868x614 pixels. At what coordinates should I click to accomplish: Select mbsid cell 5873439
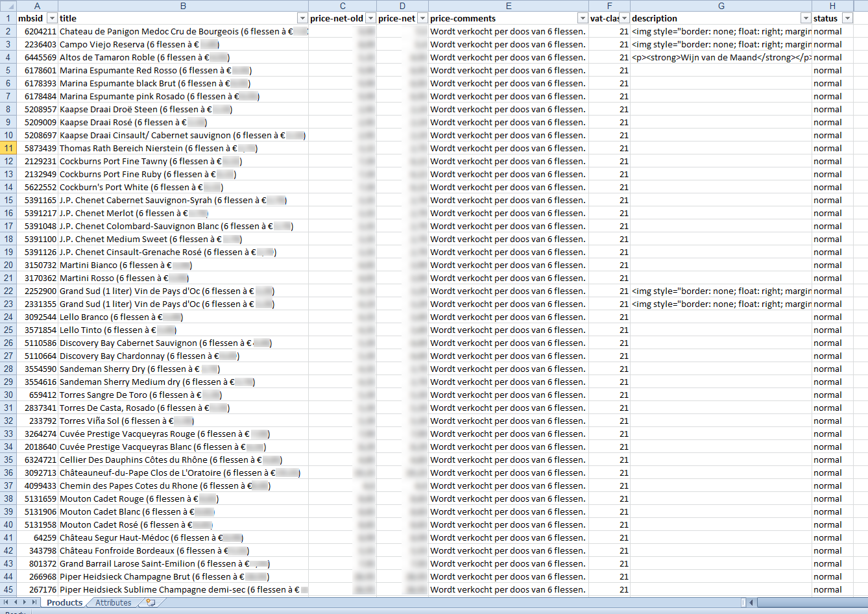pos(37,148)
